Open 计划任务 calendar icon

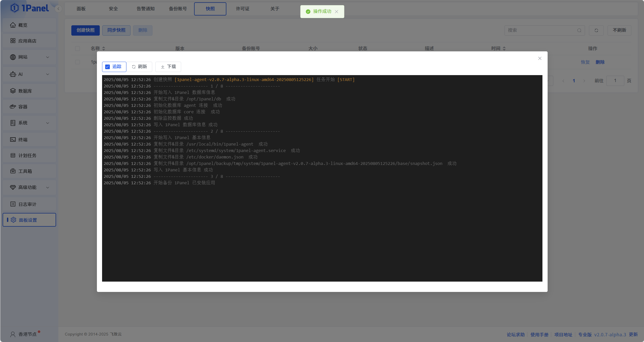13,155
